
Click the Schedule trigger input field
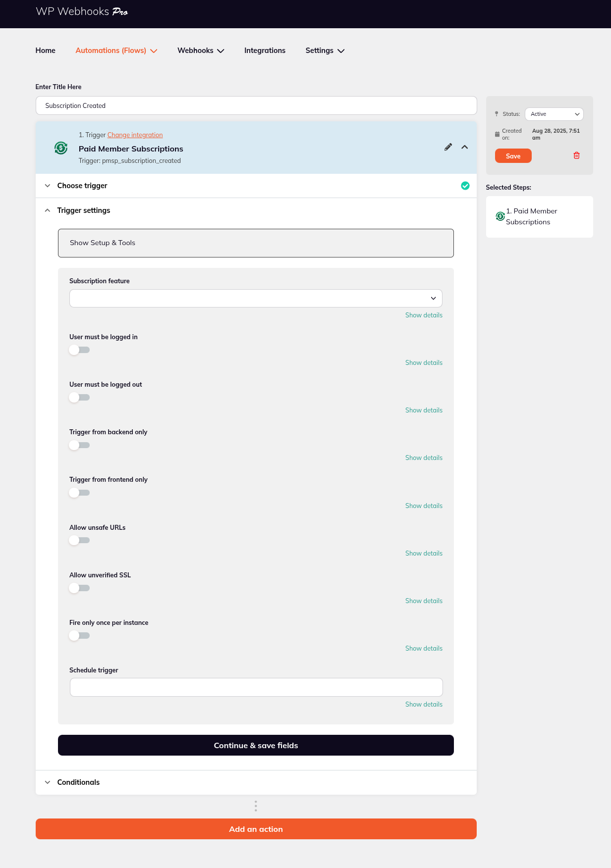[256, 687]
